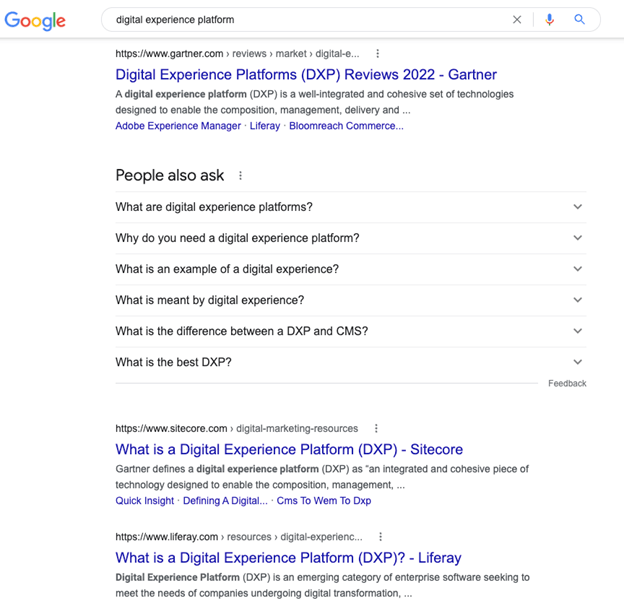Open Quick Insight sitelink
Image resolution: width=624 pixels, height=606 pixels.
145,501
